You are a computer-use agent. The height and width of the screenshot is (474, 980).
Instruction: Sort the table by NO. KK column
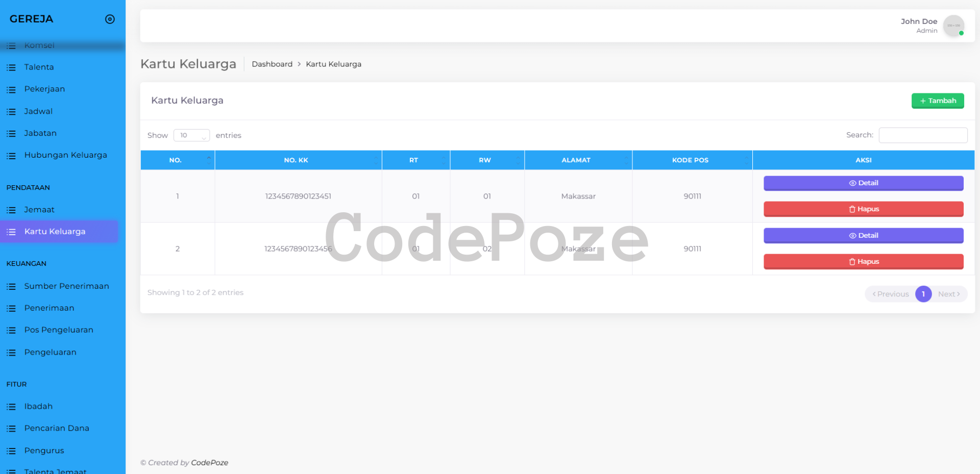296,160
